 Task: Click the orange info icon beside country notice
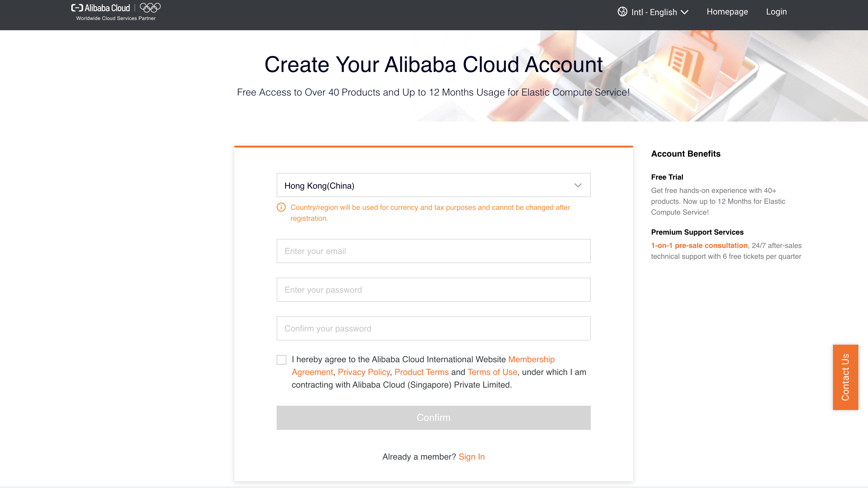281,207
